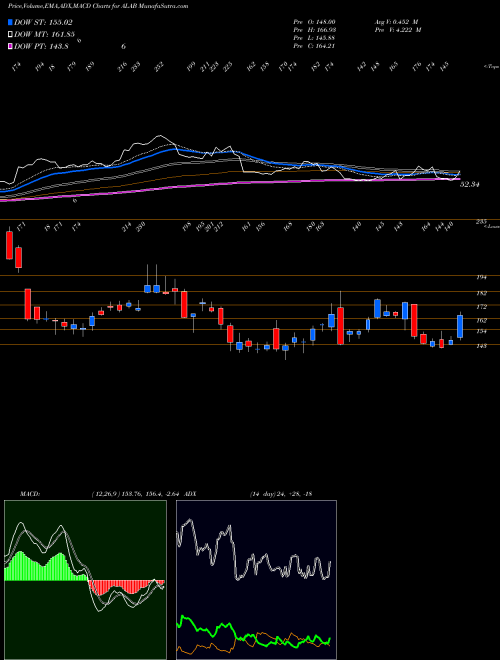Screen dimensions: 500x660
Task: Click the magenta DOW PT legend swatch
Action: point(10,46)
